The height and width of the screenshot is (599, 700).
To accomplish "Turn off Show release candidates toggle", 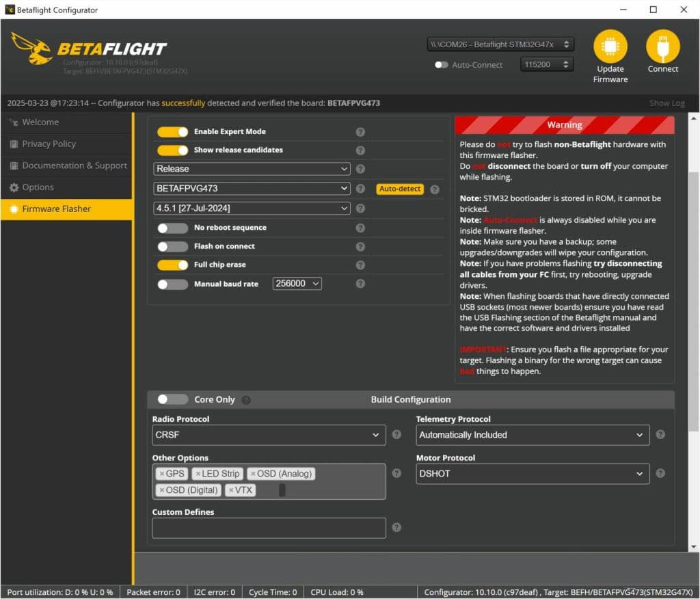I will [x=173, y=150].
